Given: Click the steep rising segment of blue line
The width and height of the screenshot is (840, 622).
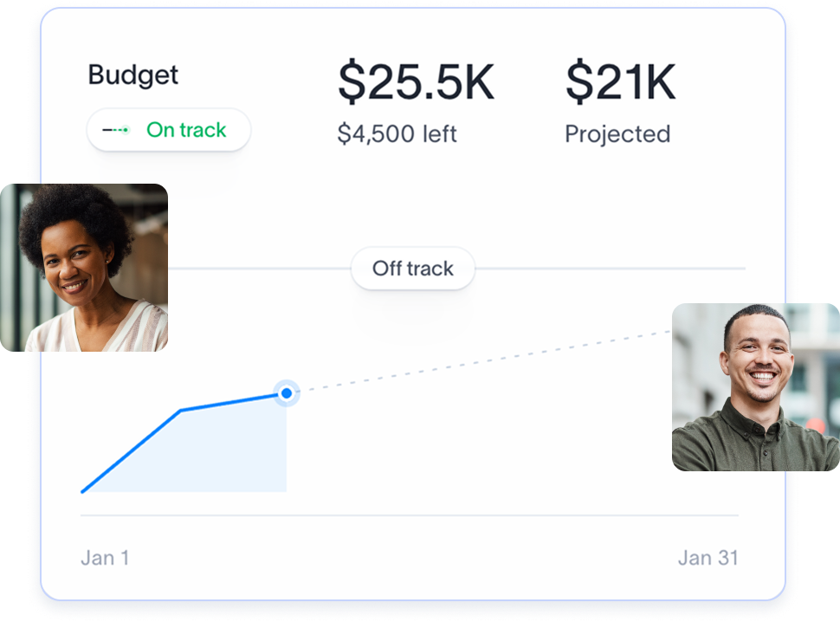Looking at the screenshot, I should (132, 450).
